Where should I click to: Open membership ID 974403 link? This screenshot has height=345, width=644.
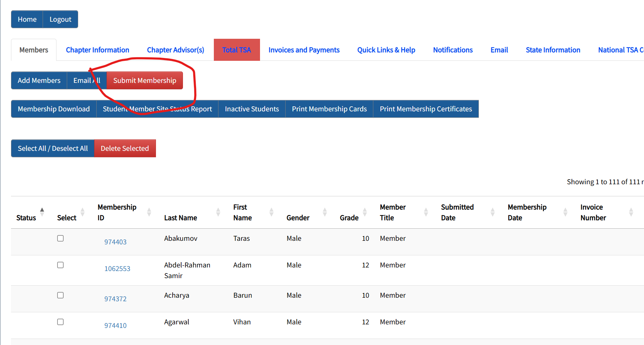(x=115, y=242)
